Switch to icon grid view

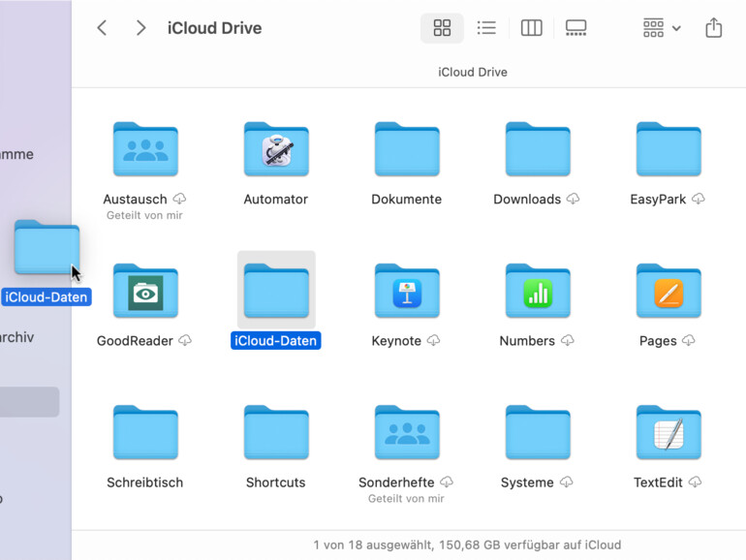[442, 28]
